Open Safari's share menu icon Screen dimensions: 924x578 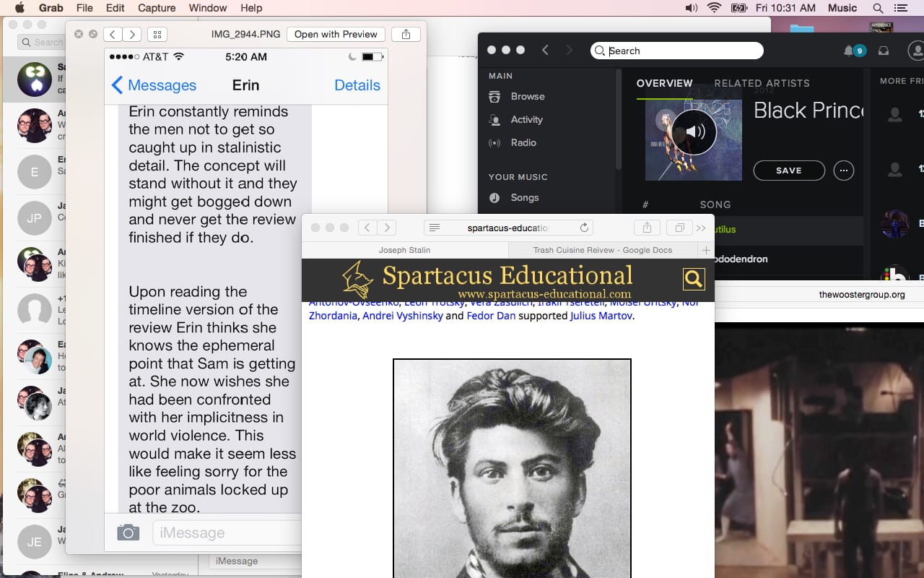click(x=647, y=227)
